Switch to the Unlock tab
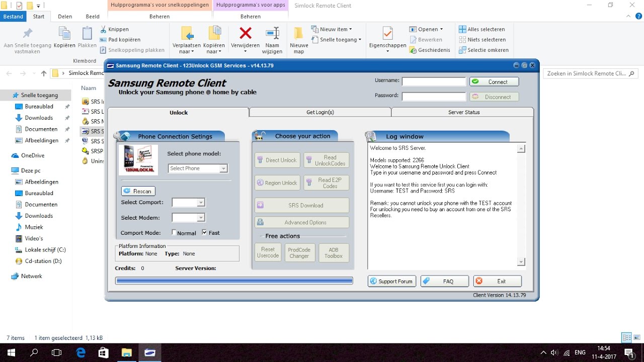 (x=179, y=113)
